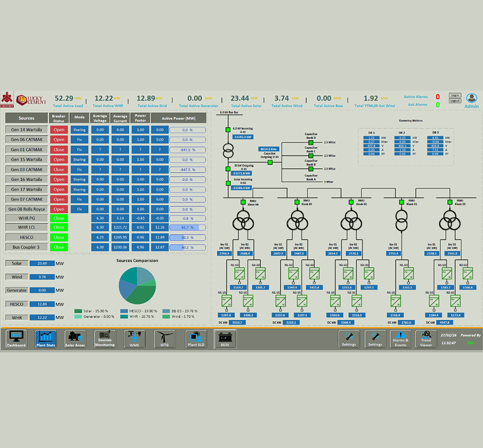Open the WTG wind turbine screen
The height and width of the screenshot is (448, 483).
(x=165, y=339)
